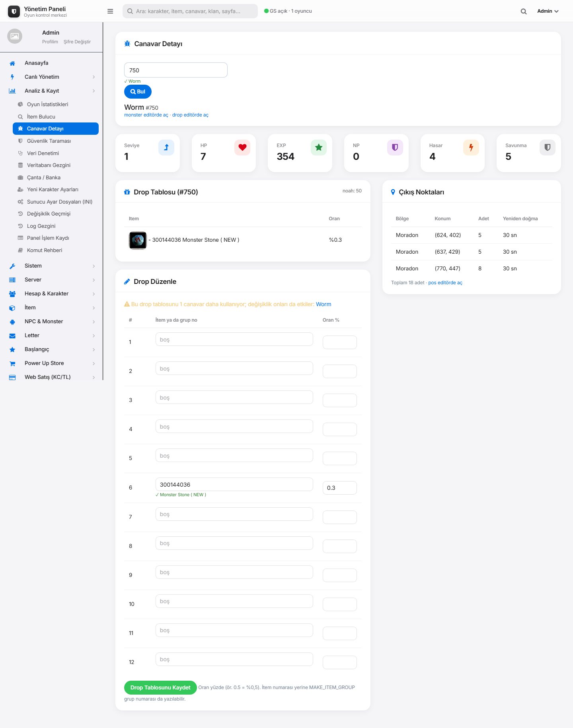Click the shield logo of Yönetim Paneli
Viewport: 573px width, 728px height.
click(x=14, y=12)
